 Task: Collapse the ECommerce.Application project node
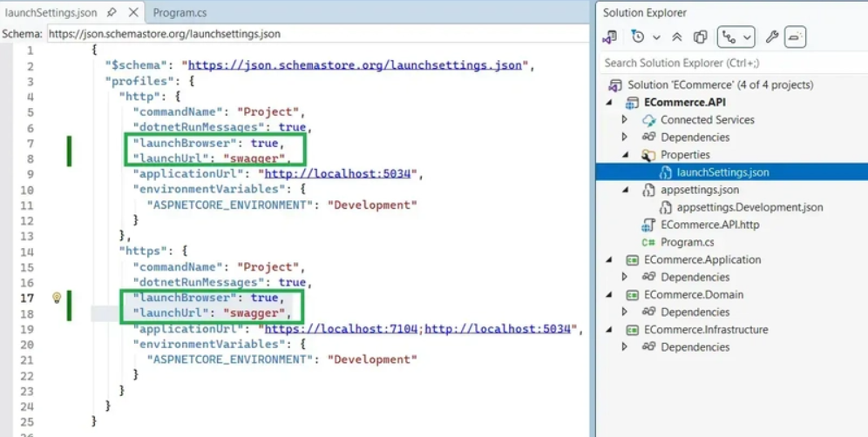pos(609,260)
